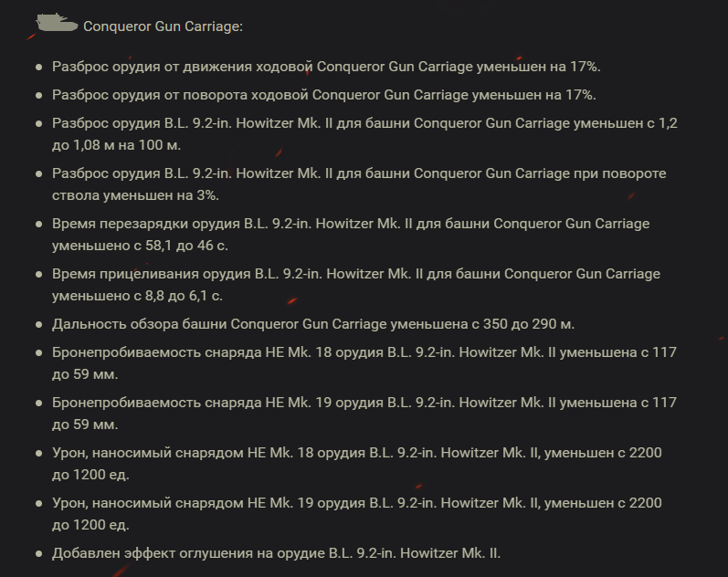Click the reload time line, 58,1 to 46 с
The height and width of the screenshot is (577, 728).
(351, 235)
